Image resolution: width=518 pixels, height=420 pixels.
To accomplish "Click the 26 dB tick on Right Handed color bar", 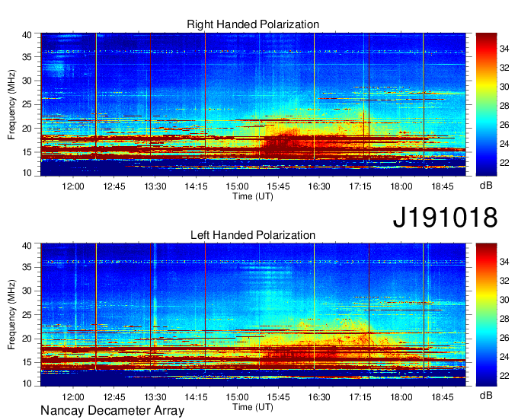I will [x=504, y=125].
